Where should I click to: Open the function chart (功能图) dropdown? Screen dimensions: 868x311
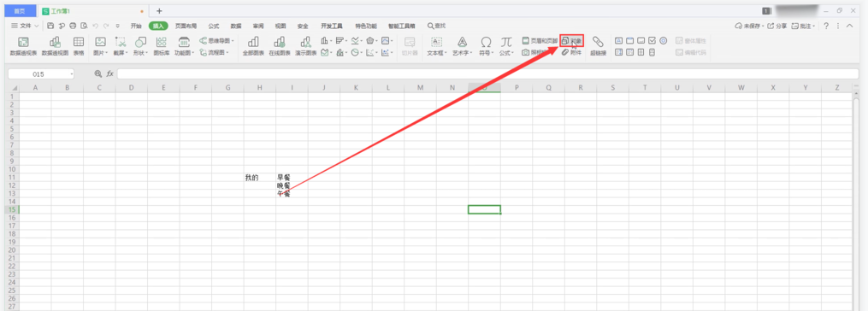185,46
